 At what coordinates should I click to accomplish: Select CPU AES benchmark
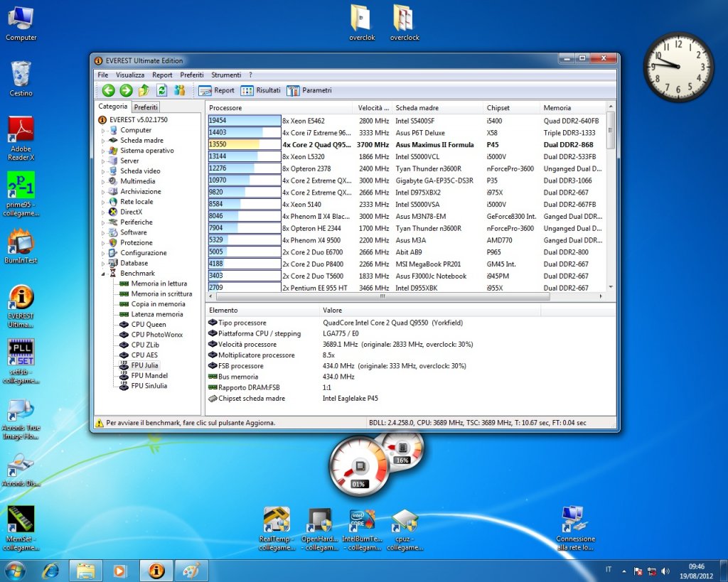point(144,355)
